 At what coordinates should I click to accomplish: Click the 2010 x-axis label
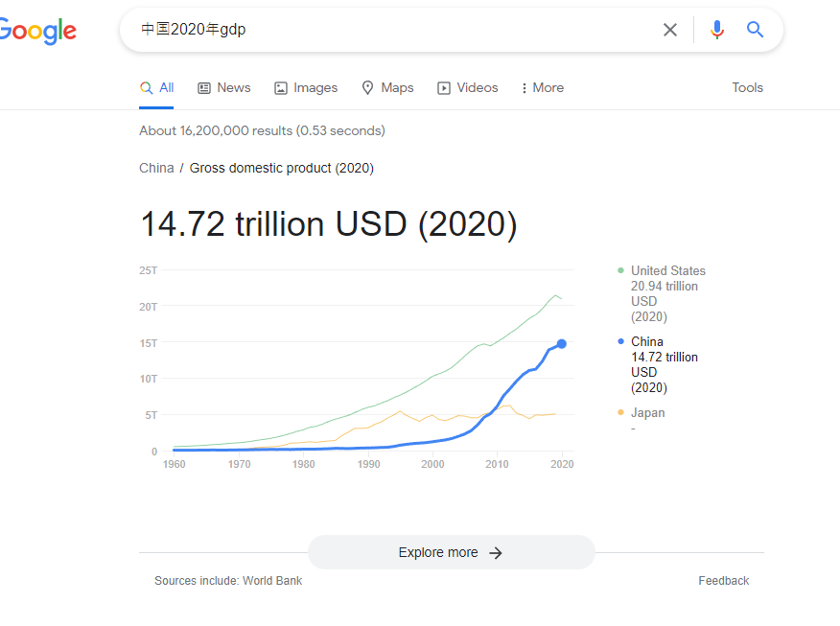(x=497, y=464)
